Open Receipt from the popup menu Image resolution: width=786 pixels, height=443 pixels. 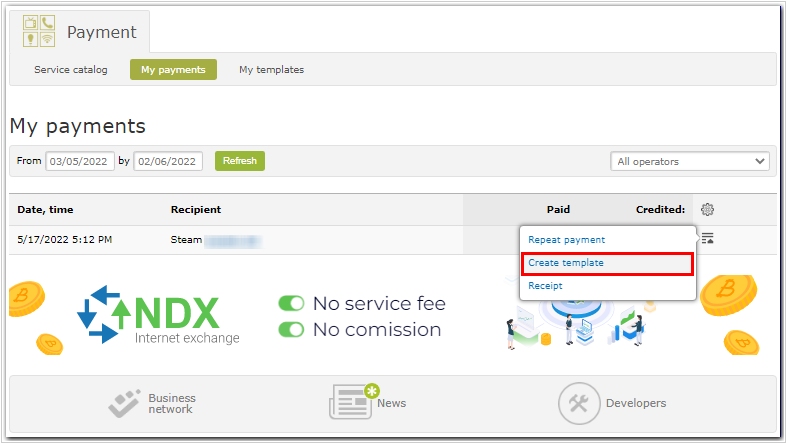click(546, 286)
